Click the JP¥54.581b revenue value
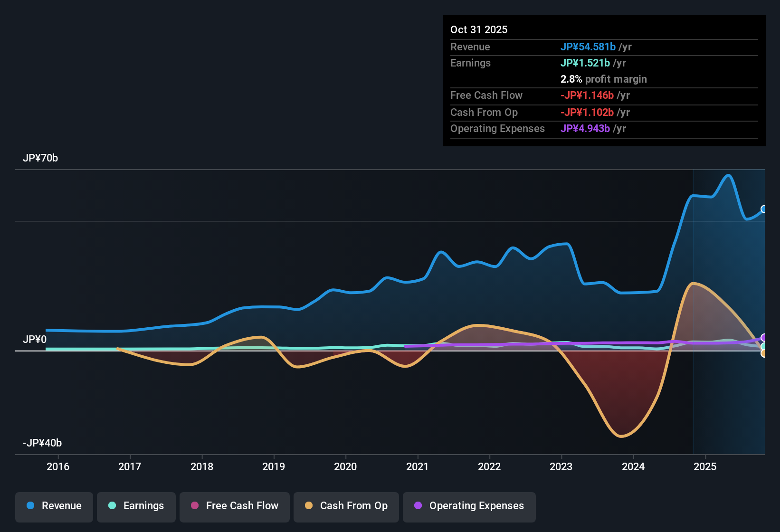780x532 pixels. coord(588,47)
